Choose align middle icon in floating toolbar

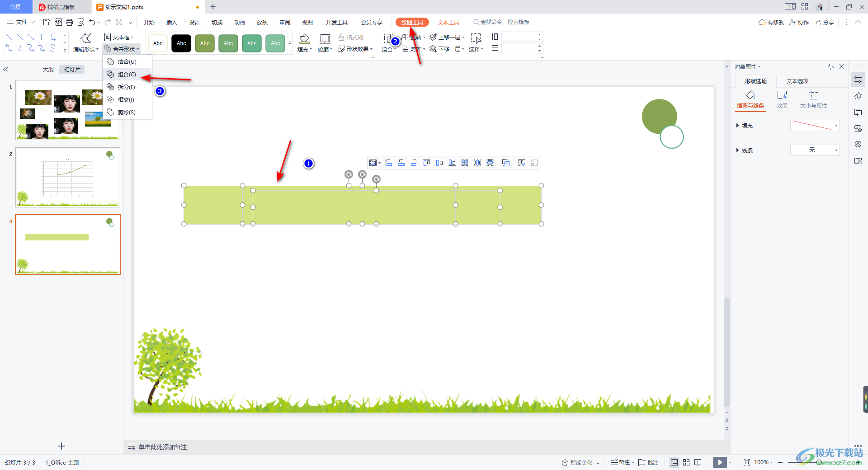[x=439, y=163]
